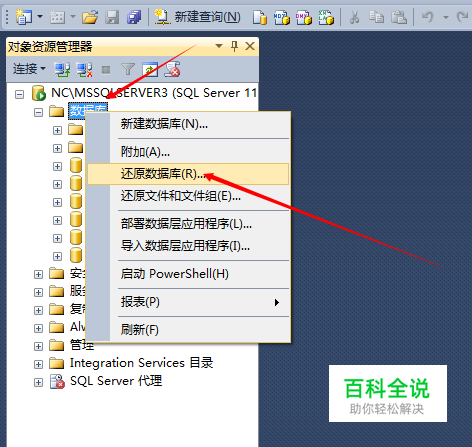The height and width of the screenshot is (447, 472).
Task: Click the Analysis Services MDX Query icon
Action: point(282,17)
